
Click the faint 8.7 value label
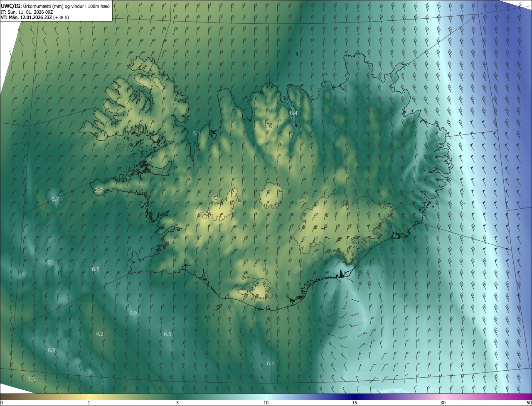pyautogui.click(x=364, y=320)
